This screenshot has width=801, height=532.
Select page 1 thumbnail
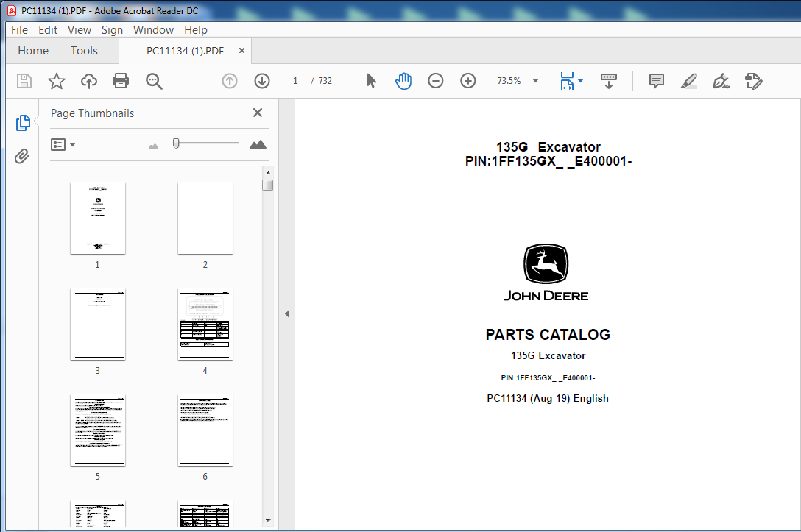click(98, 218)
